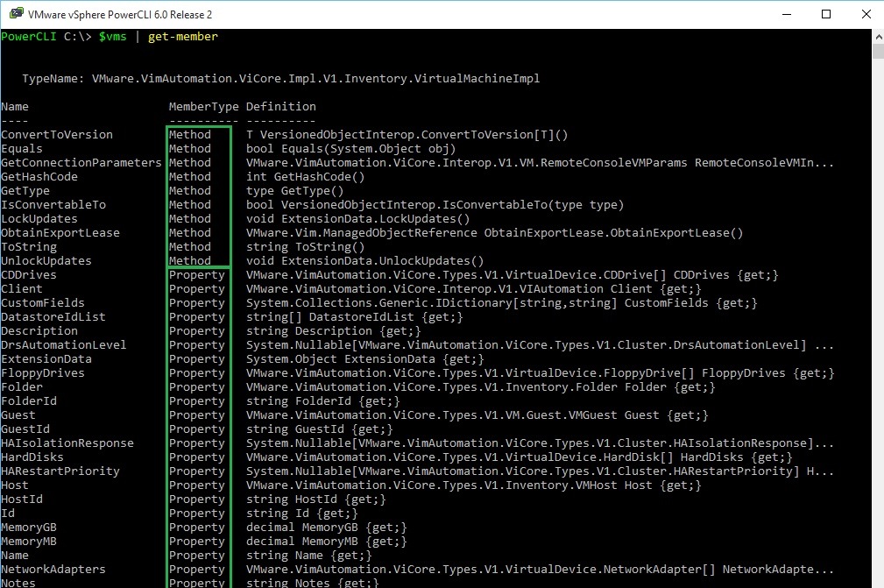
Task: Click the 'FolderId' property name
Action: (29, 400)
